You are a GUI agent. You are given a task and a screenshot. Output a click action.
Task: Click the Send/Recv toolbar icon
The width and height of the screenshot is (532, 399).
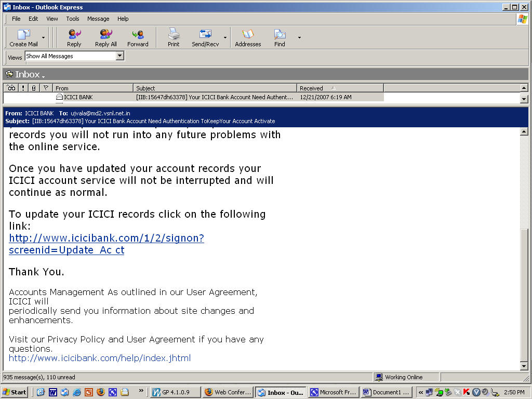(x=205, y=37)
